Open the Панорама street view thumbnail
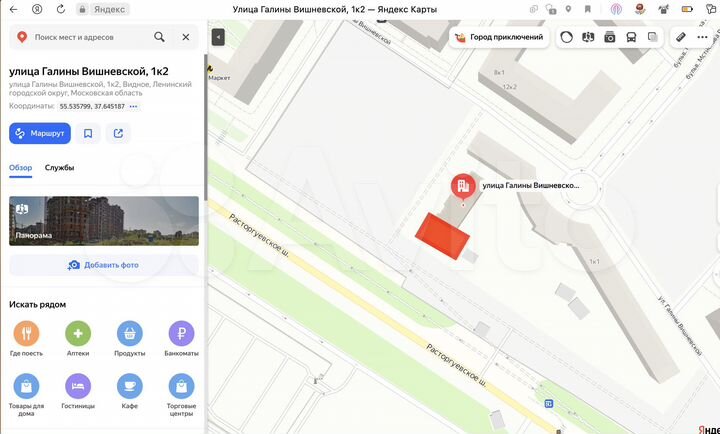Screen dimensions: 720x434 (x=104, y=221)
